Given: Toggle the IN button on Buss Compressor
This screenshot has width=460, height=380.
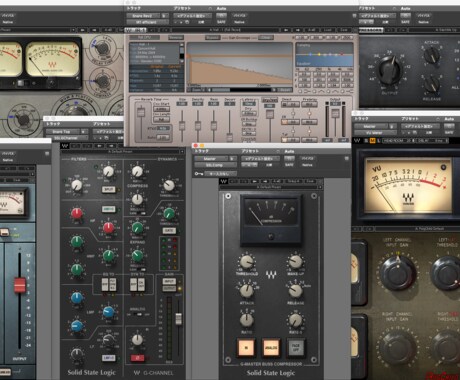Looking at the screenshot, I should pos(246,348).
